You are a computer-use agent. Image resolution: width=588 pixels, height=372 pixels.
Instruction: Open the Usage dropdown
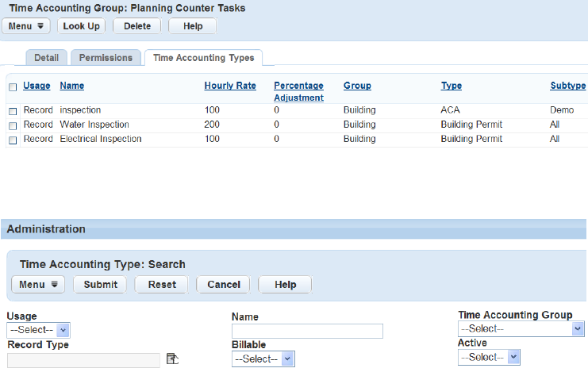tap(38, 330)
